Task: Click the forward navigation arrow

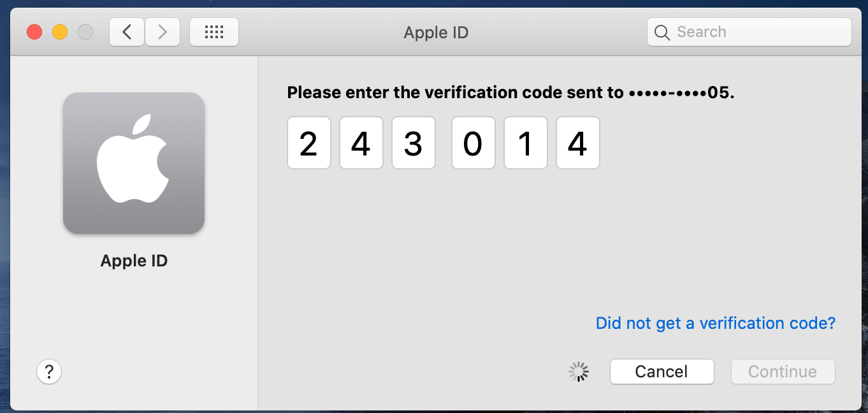Action: tap(163, 32)
